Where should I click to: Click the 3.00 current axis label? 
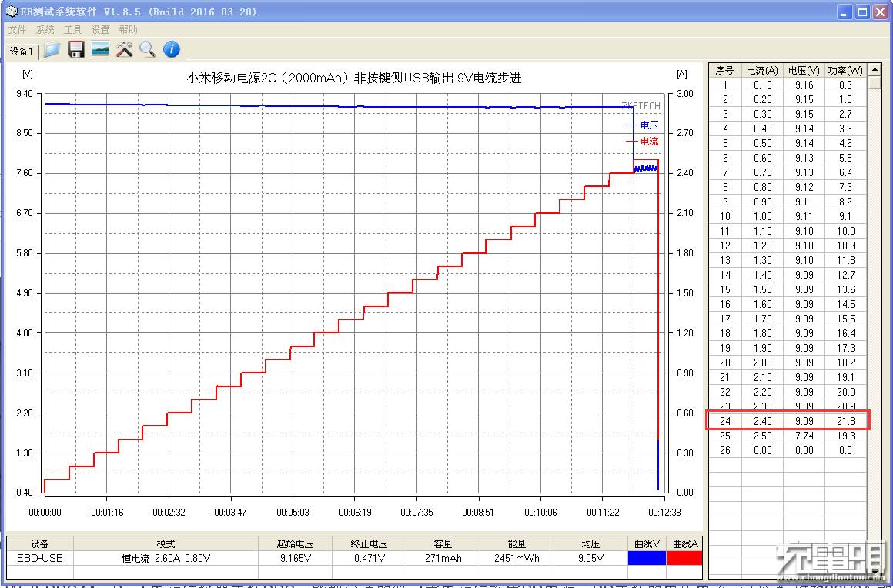[685, 94]
